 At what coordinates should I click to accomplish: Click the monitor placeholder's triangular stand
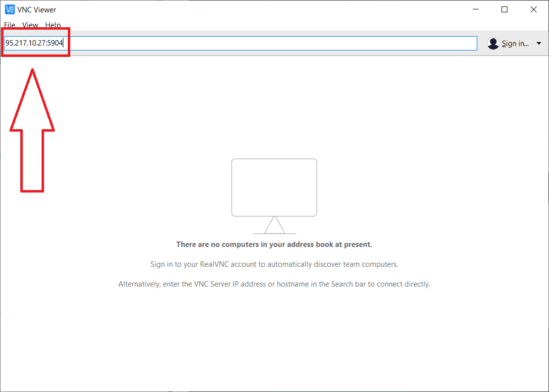tap(274, 226)
